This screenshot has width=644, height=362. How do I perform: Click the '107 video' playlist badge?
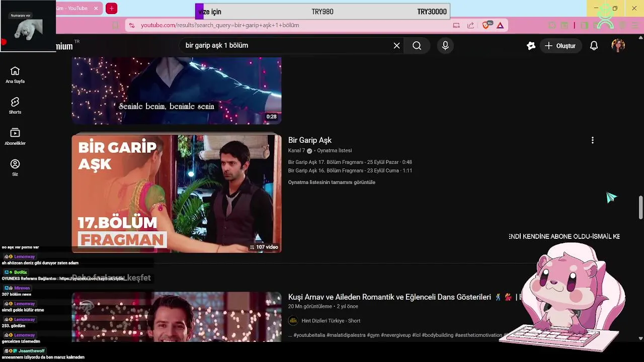point(264,247)
